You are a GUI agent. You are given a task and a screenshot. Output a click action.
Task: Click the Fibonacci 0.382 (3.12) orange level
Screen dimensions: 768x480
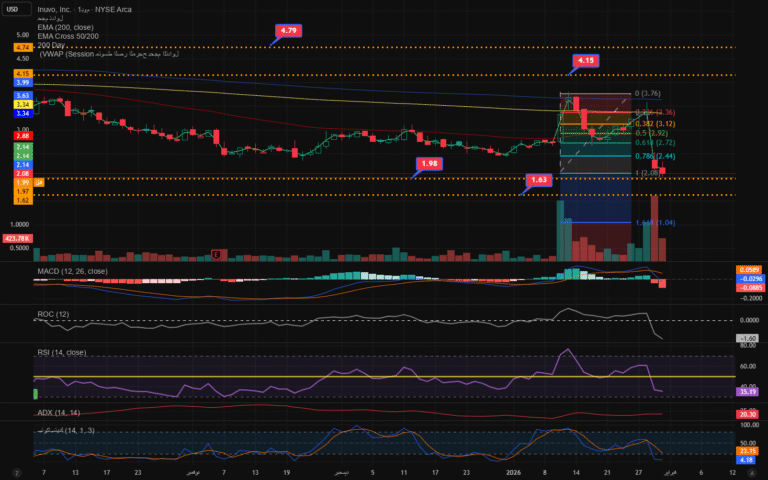(653, 122)
